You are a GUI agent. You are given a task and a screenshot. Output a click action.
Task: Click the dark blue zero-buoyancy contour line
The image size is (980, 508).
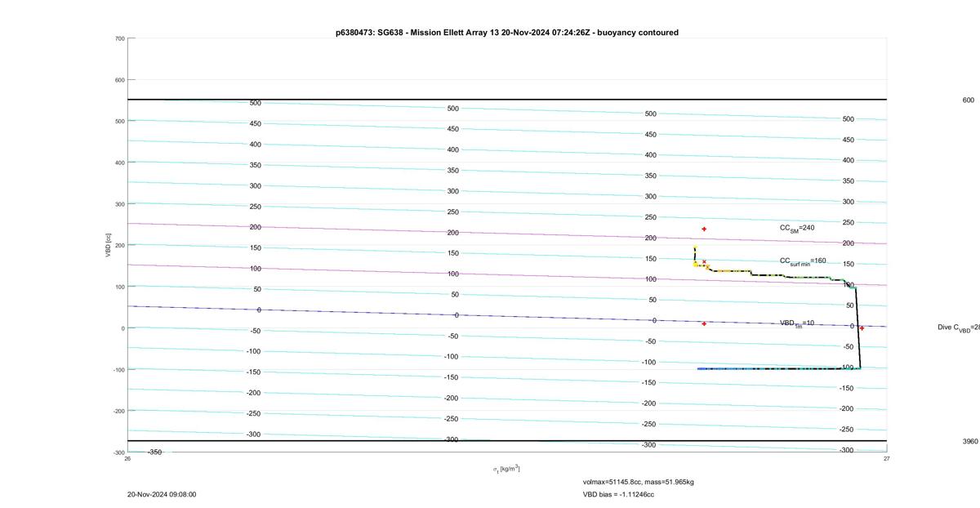tap(506, 316)
